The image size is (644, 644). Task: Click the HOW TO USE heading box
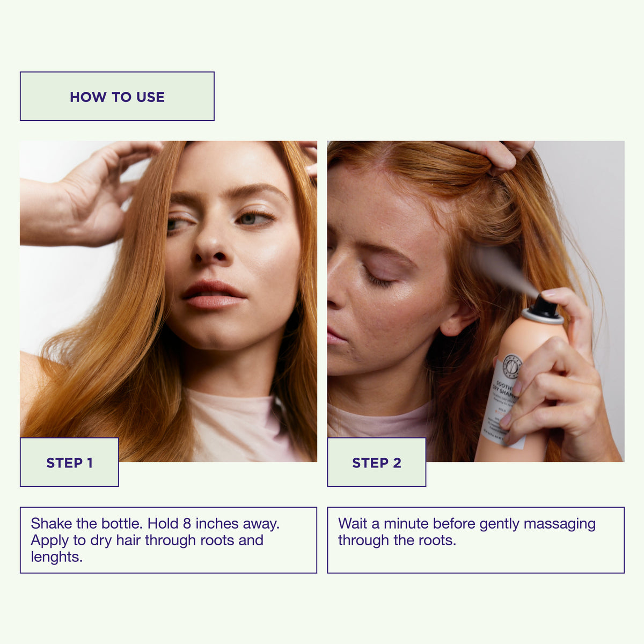tap(117, 97)
